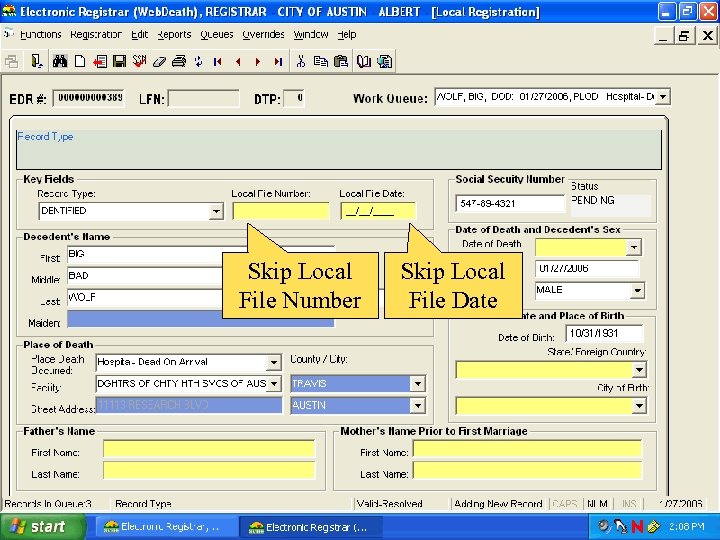The height and width of the screenshot is (540, 720).
Task: Click the paste clipboard icon
Action: pos(340,61)
